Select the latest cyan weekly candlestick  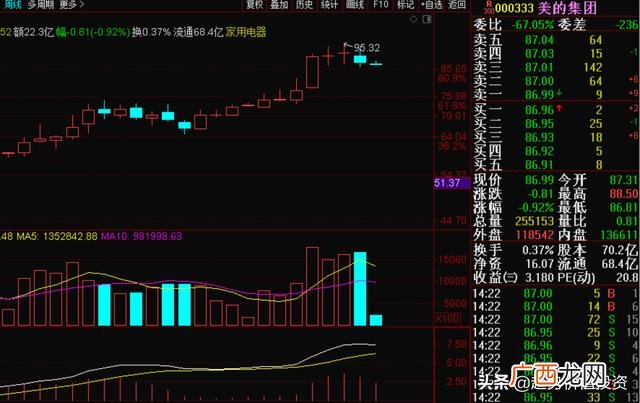tap(376, 64)
